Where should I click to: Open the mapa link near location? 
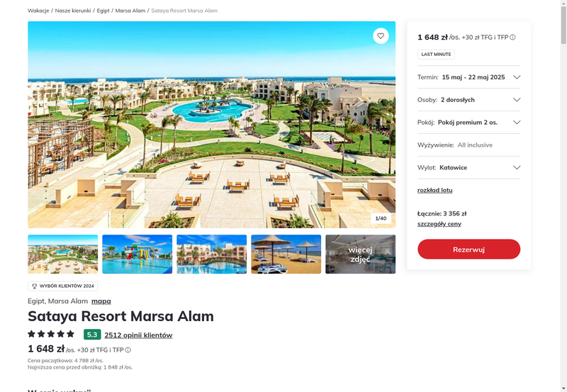point(101,301)
